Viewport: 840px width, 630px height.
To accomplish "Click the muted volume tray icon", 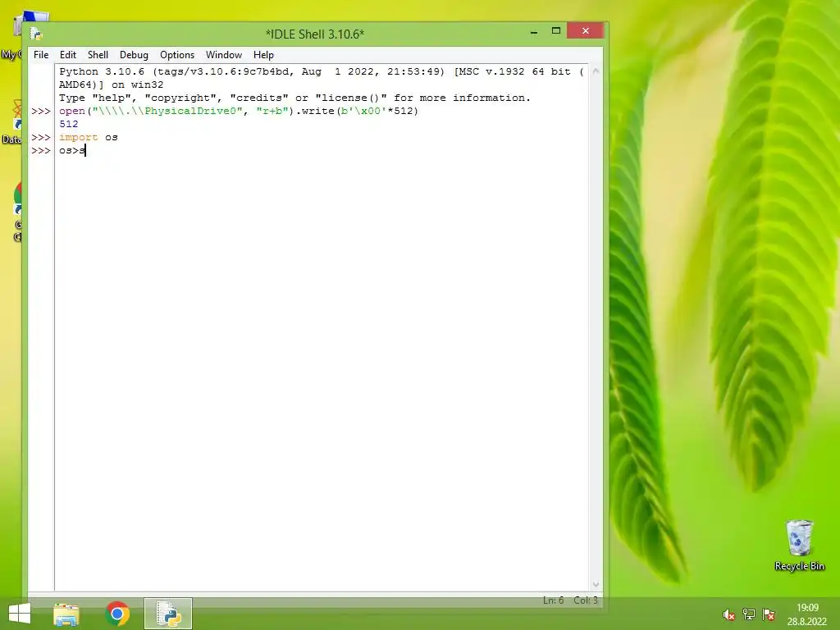I will tap(728, 614).
